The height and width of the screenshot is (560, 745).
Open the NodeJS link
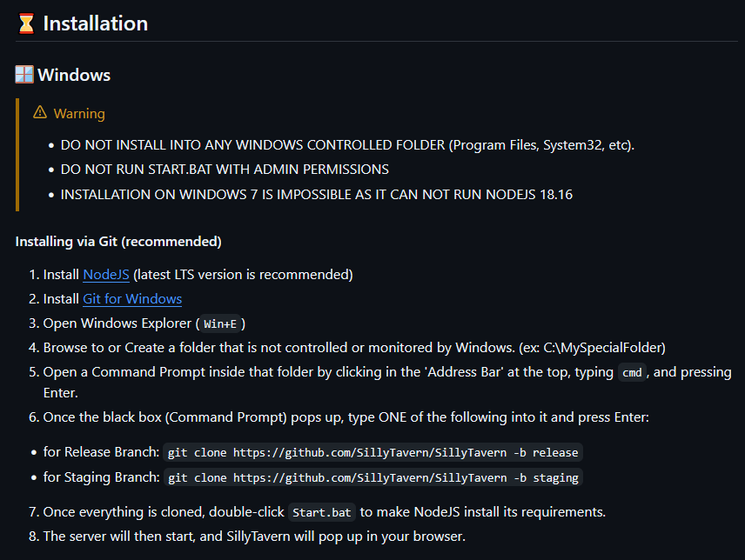[x=106, y=274]
